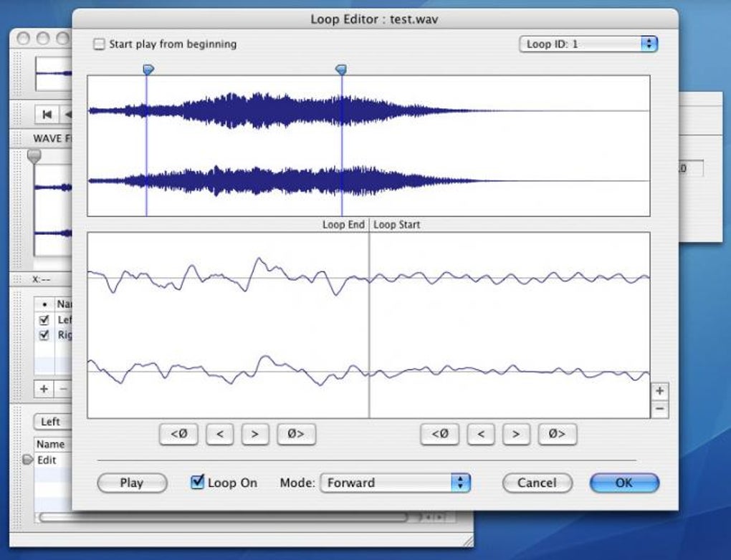Open the Left popup in the background window
This screenshot has width=731, height=560.
(52, 422)
